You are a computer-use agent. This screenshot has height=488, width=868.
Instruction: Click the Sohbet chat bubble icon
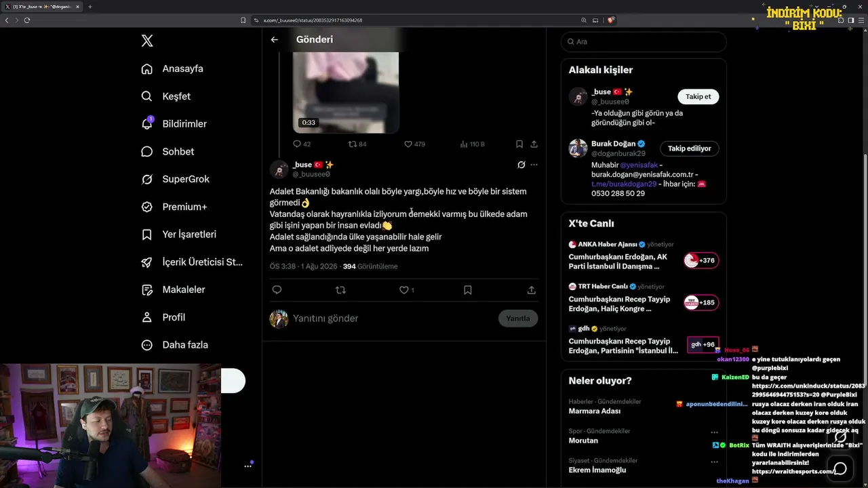pos(146,152)
